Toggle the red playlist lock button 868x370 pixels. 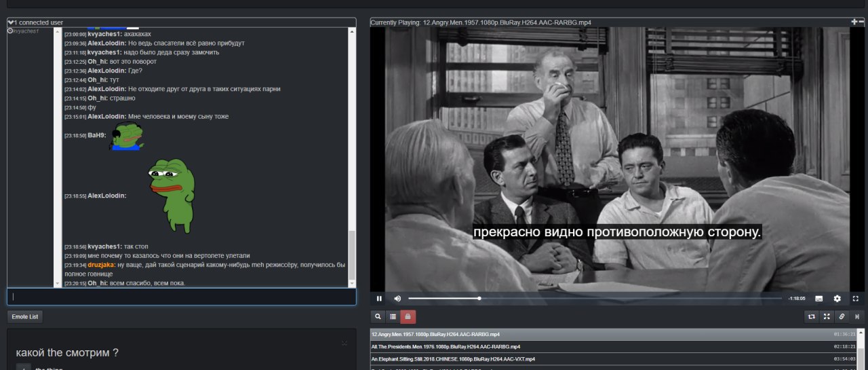coord(408,316)
